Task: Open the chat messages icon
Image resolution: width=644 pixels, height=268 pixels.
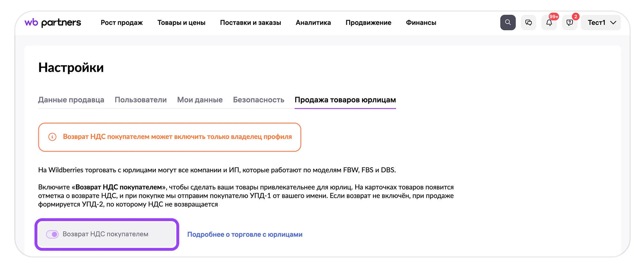Action: tap(528, 23)
